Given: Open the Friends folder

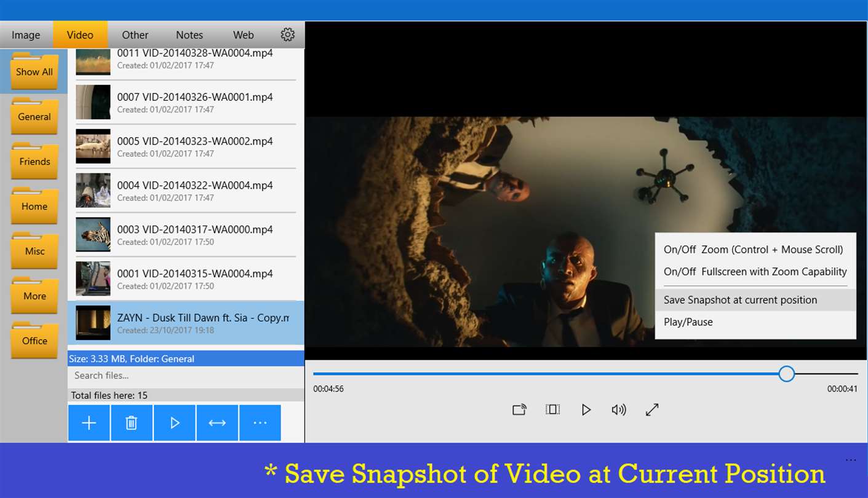Looking at the screenshot, I should [x=34, y=161].
